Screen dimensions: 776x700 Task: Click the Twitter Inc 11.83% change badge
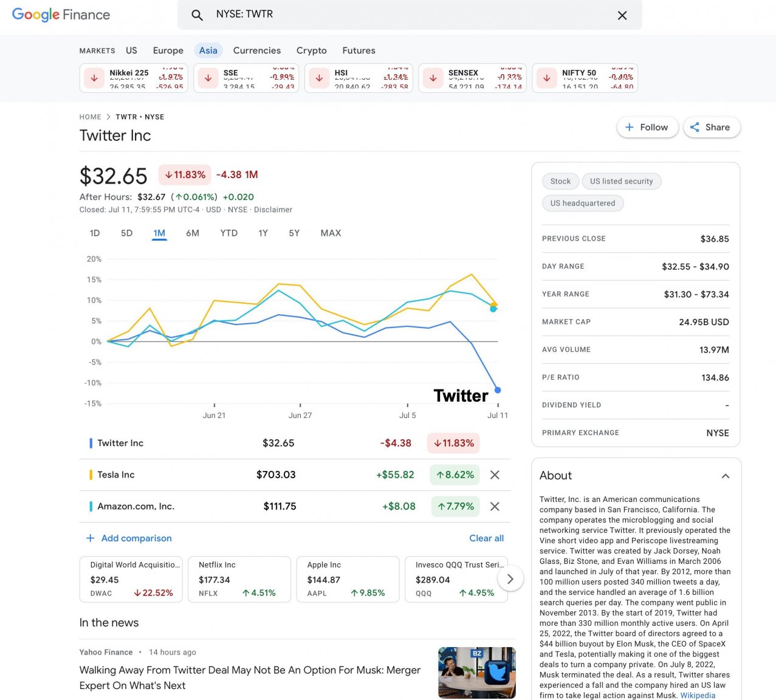pos(453,443)
